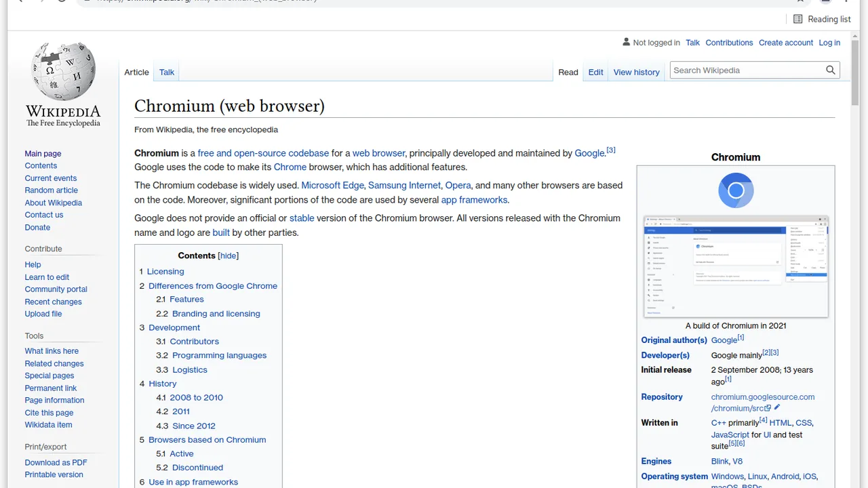Screen dimensions: 868x488
Task: Open What links here tool
Action: 52,351
